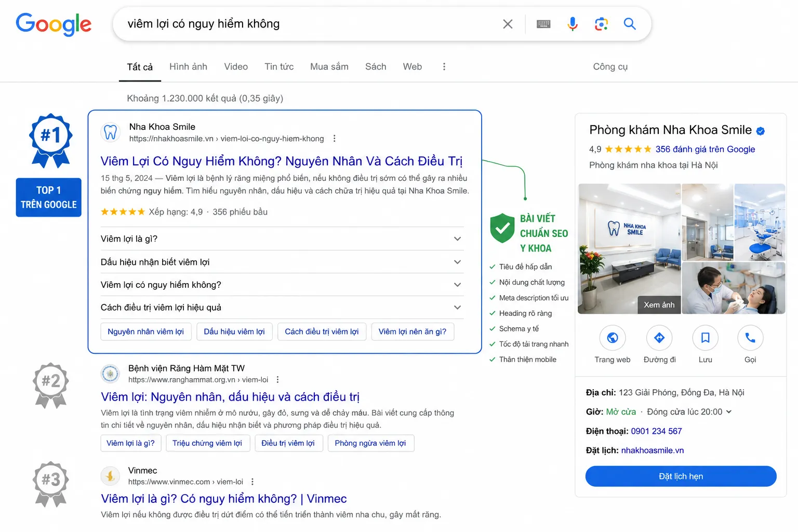Click the "Cách điều trị viêm lợi" sitelink chip
This screenshot has height=532, width=798.
(x=322, y=331)
